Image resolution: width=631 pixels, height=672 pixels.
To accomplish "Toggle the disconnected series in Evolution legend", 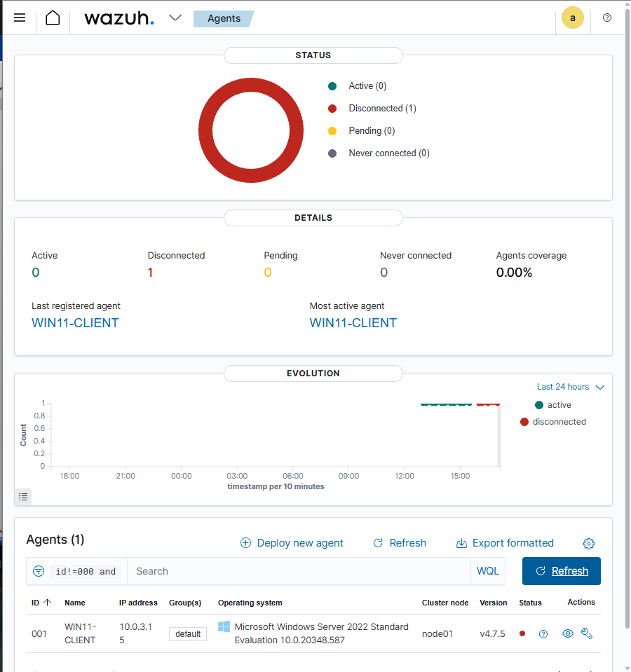I will (553, 422).
